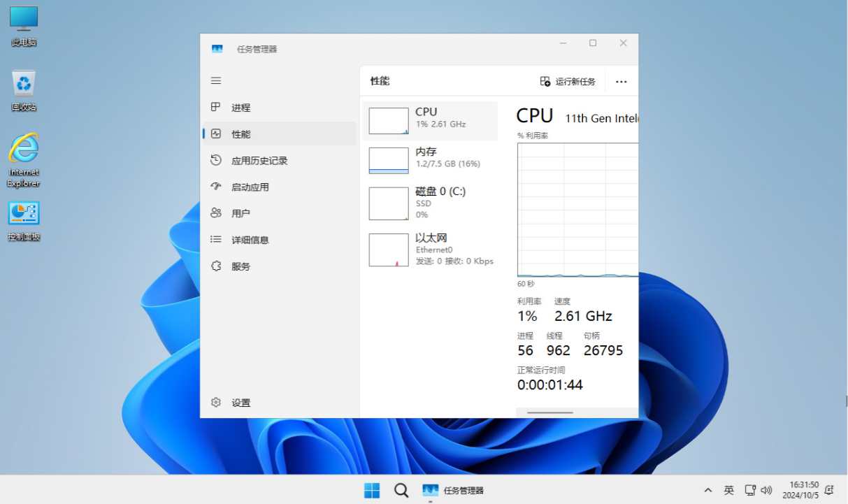Switch to 详细信息 (Details) page

(x=280, y=240)
